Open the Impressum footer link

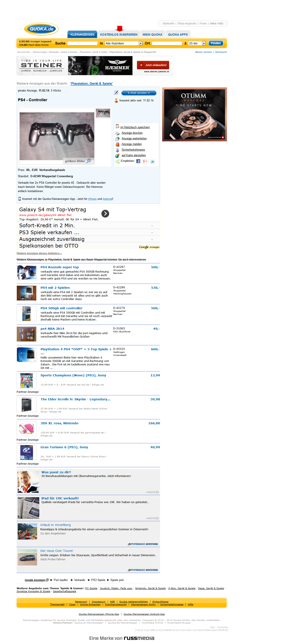(x=98, y=601)
